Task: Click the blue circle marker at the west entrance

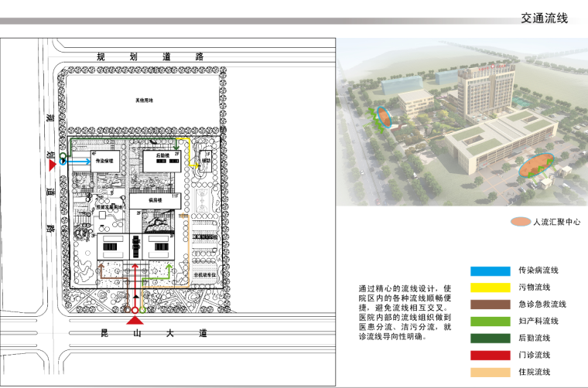Action: click(x=63, y=162)
